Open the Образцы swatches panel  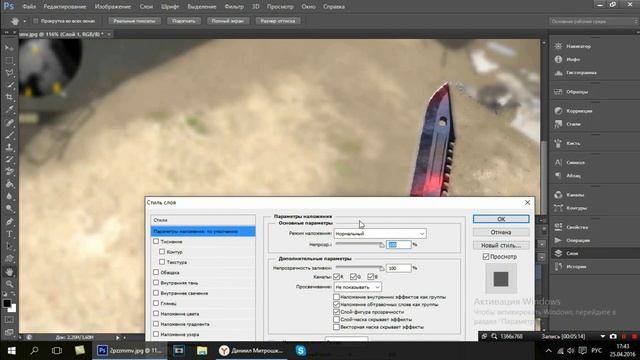pyautogui.click(x=571, y=92)
